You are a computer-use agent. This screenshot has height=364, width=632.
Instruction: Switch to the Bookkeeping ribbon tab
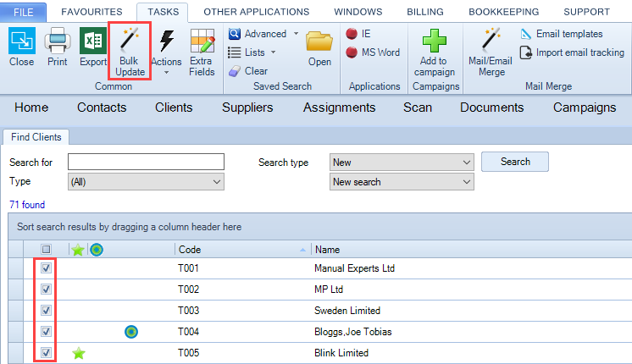click(x=505, y=12)
